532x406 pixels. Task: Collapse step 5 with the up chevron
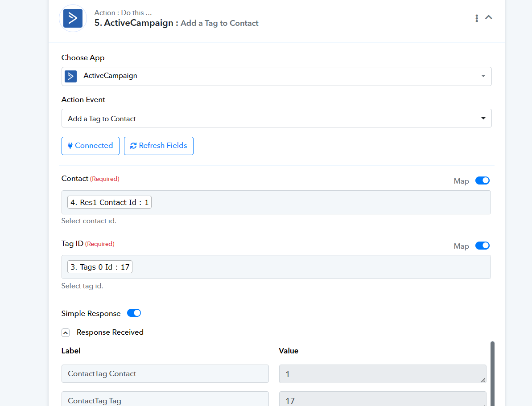tap(489, 17)
